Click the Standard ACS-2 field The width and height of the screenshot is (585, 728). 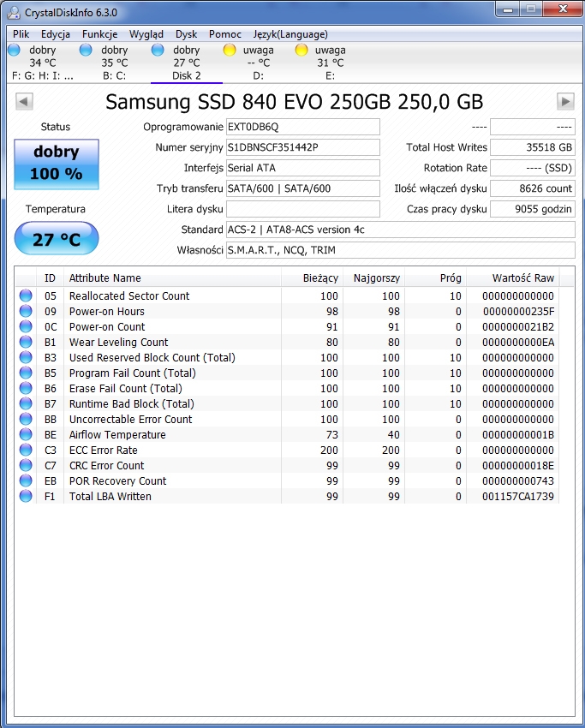[400, 230]
